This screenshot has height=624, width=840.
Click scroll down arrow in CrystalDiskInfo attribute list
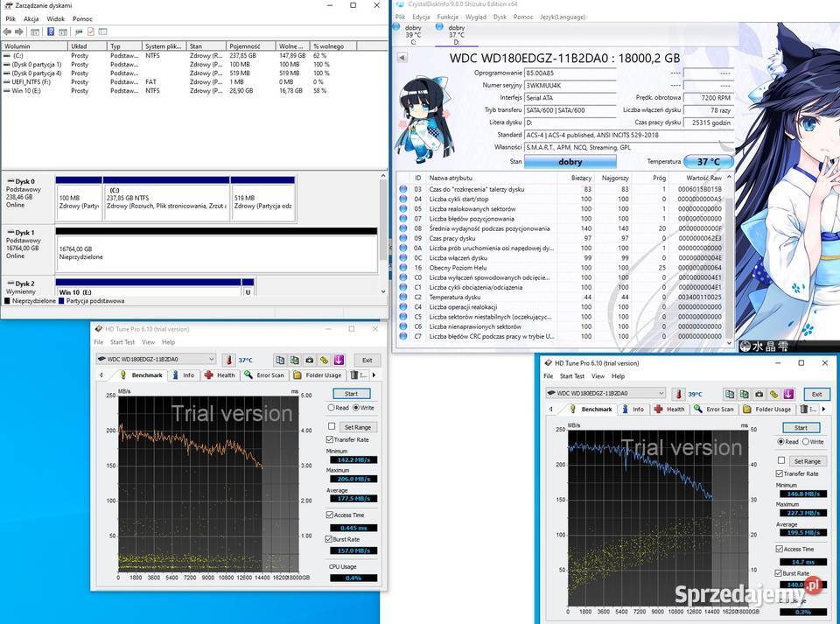[729, 343]
